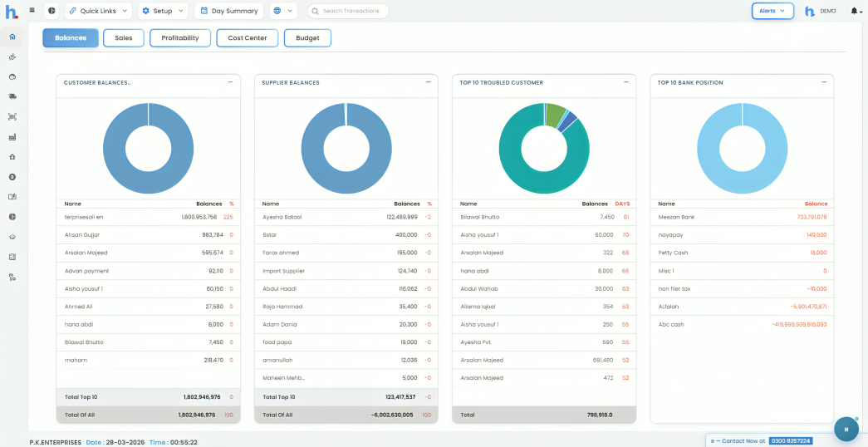Click the Advan payment customer row

(149, 271)
